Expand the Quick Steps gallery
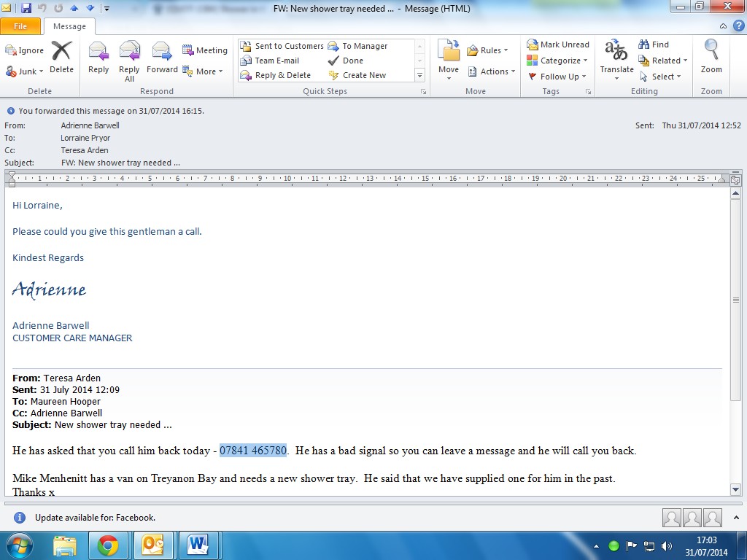This screenshot has width=747, height=560. (x=419, y=75)
